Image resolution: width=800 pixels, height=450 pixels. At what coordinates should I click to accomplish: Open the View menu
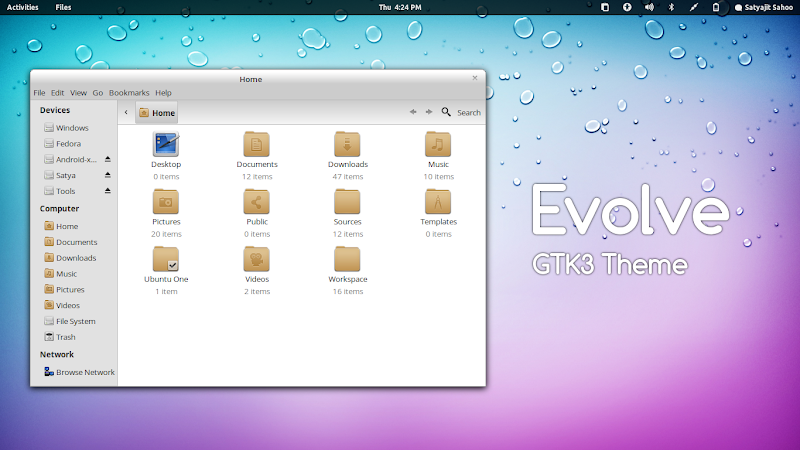pyautogui.click(x=78, y=92)
